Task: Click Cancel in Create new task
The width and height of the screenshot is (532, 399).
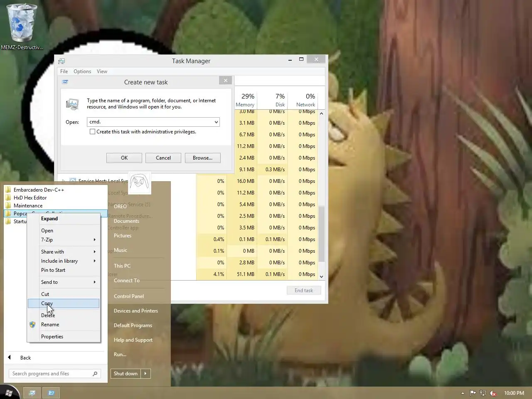Action: point(163,158)
